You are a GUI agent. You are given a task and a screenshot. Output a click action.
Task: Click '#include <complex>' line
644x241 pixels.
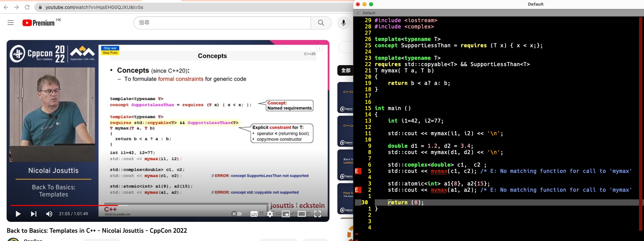point(404,26)
